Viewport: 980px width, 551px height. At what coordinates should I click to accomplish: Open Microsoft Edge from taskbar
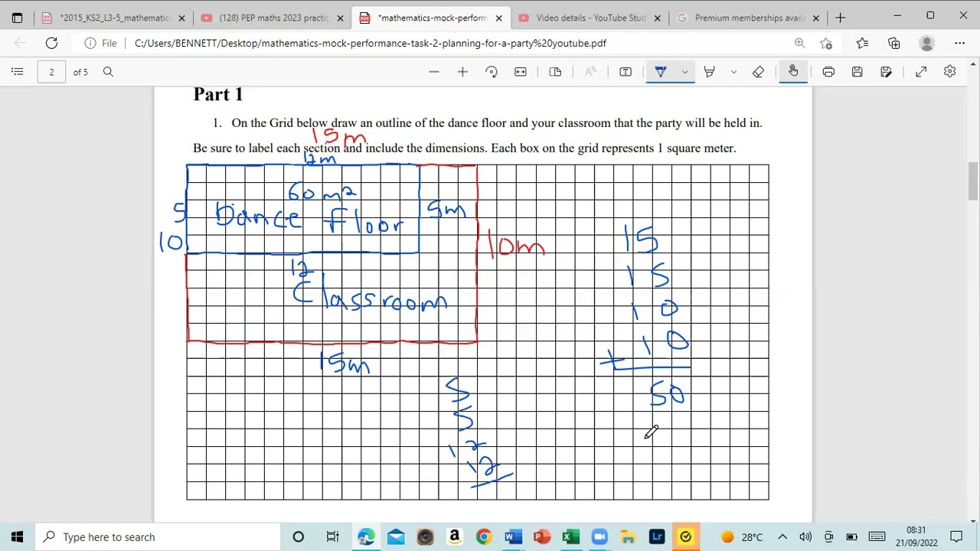[366, 536]
